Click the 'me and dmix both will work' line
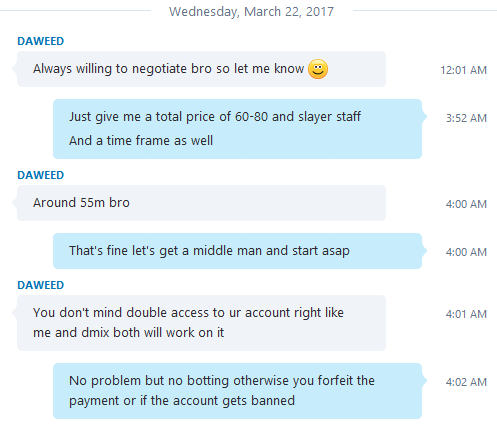The width and height of the screenshot is (497, 430). tap(128, 333)
